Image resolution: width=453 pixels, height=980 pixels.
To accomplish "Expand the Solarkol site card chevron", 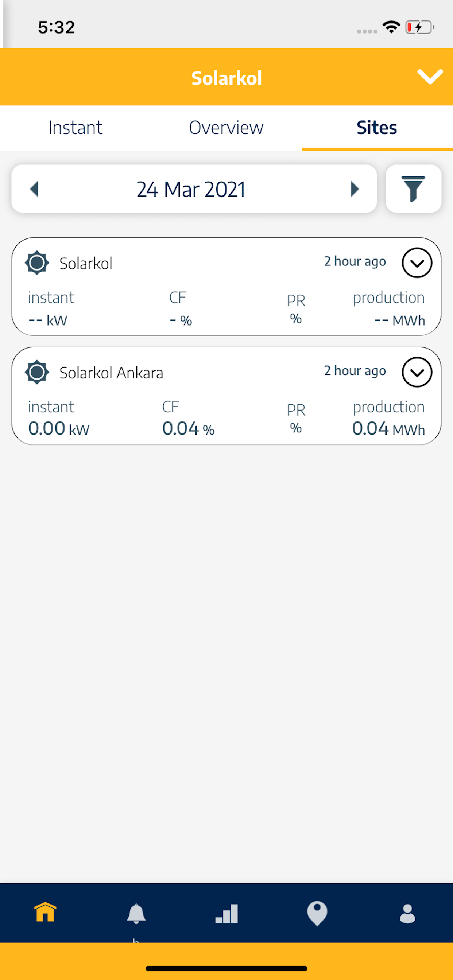I will pos(417,263).
